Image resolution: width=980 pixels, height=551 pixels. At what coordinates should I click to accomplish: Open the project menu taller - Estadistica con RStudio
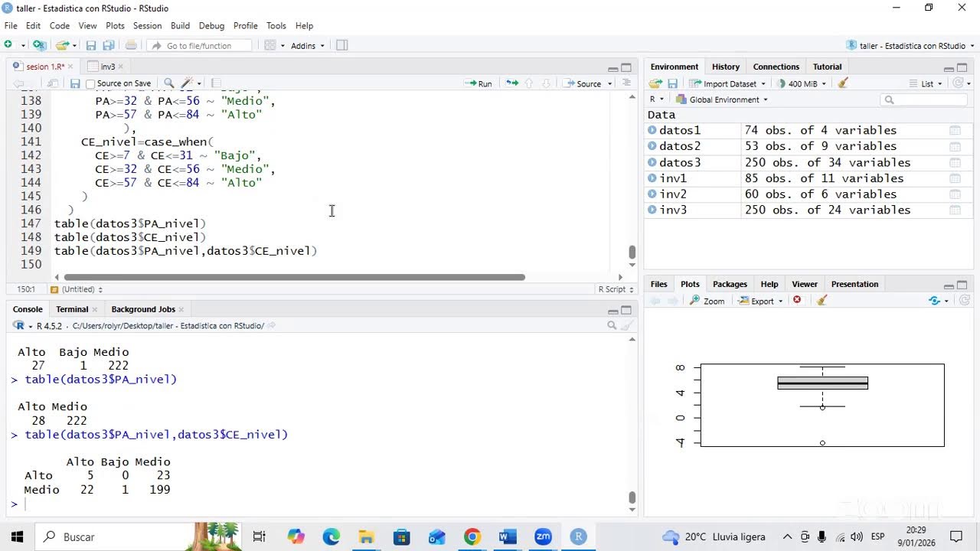911,45
